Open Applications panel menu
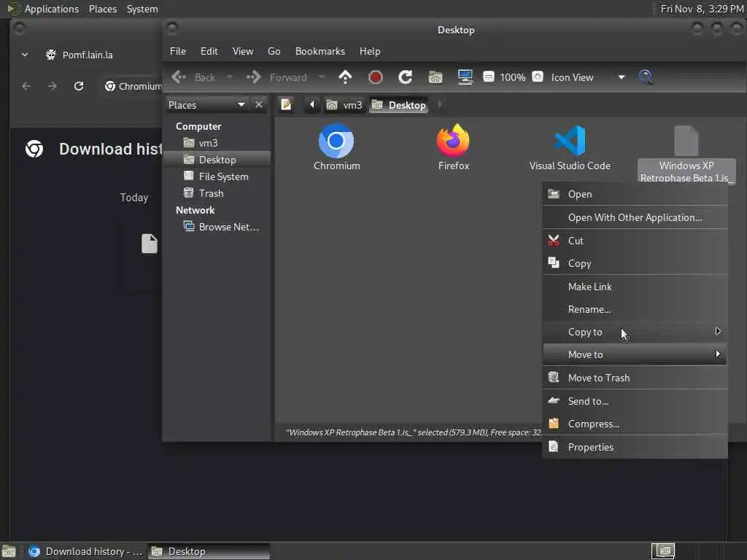Screen dimensions: 747x560 click(x=43, y=9)
